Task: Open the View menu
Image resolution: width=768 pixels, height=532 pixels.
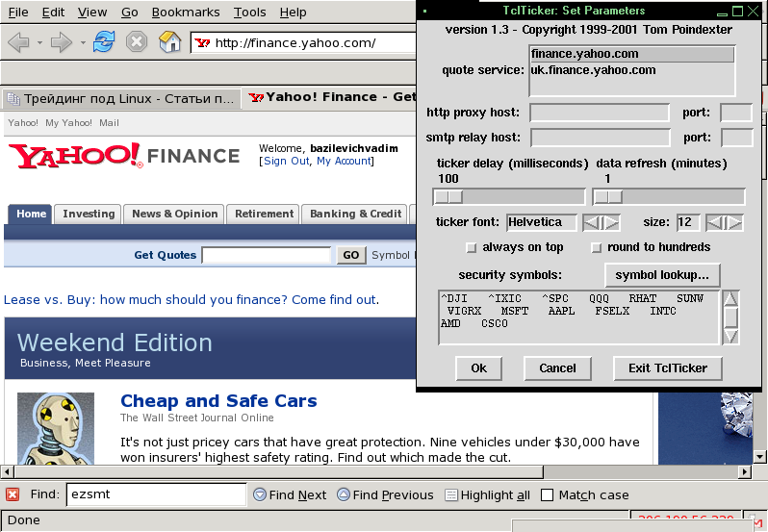Action: pos(92,13)
